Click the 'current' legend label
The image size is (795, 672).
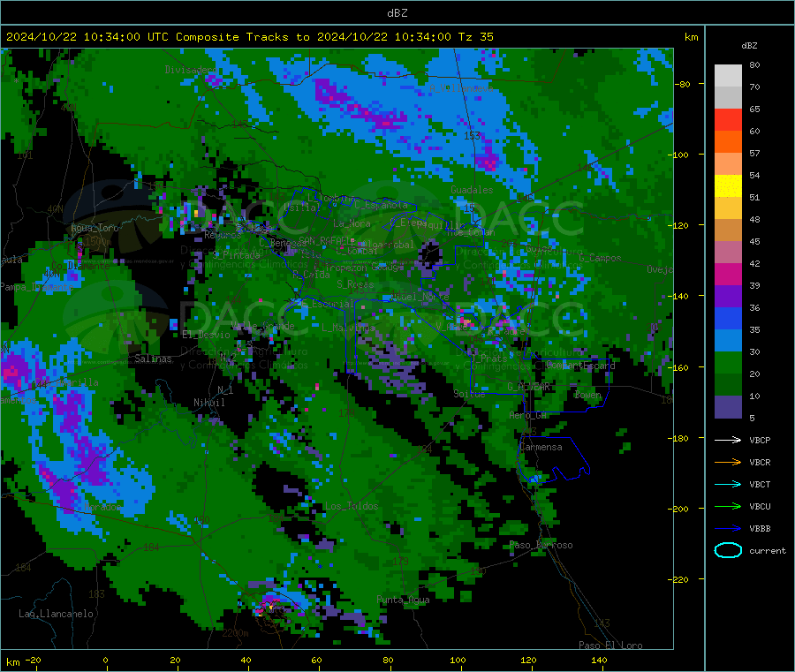tap(768, 551)
